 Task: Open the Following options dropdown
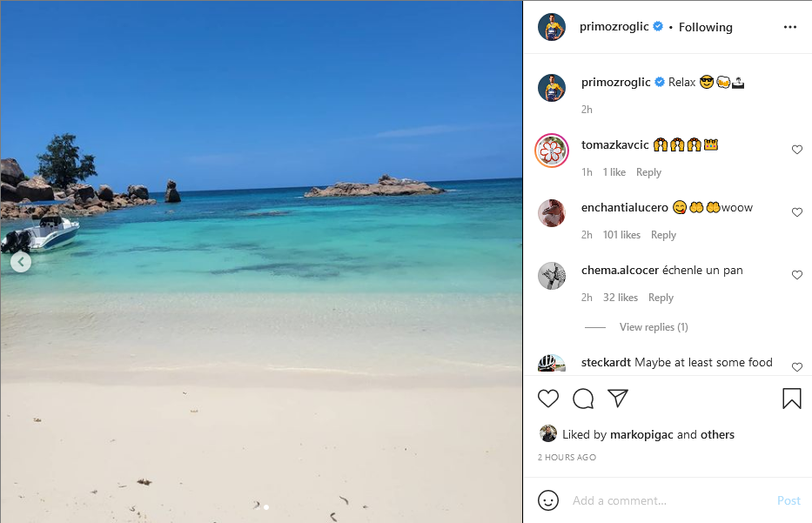coord(705,26)
